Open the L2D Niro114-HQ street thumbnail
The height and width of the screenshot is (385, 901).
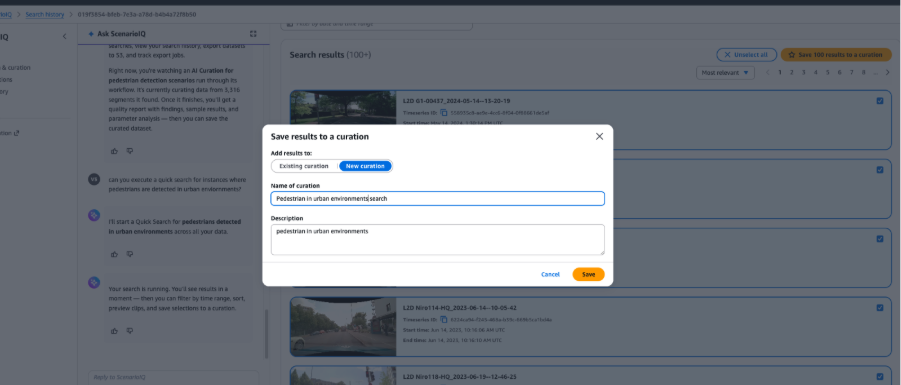pos(343,326)
